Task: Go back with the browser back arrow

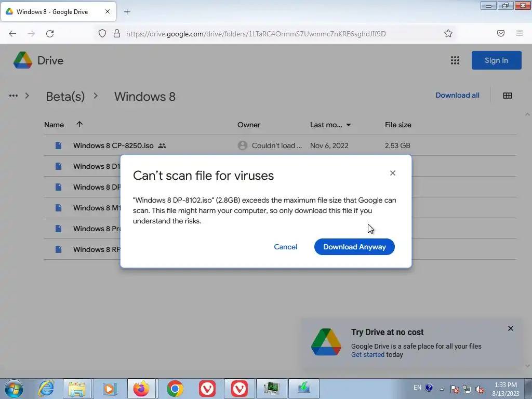Action: (12, 34)
